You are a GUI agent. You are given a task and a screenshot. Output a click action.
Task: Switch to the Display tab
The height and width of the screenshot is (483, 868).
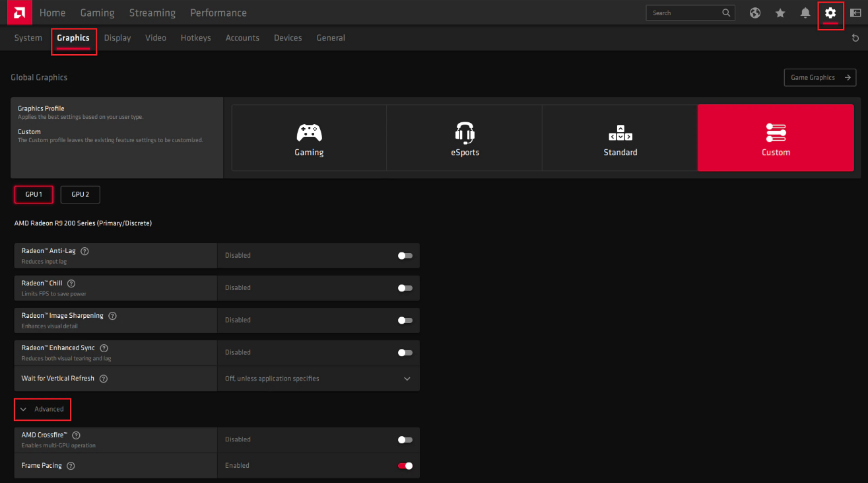[117, 38]
